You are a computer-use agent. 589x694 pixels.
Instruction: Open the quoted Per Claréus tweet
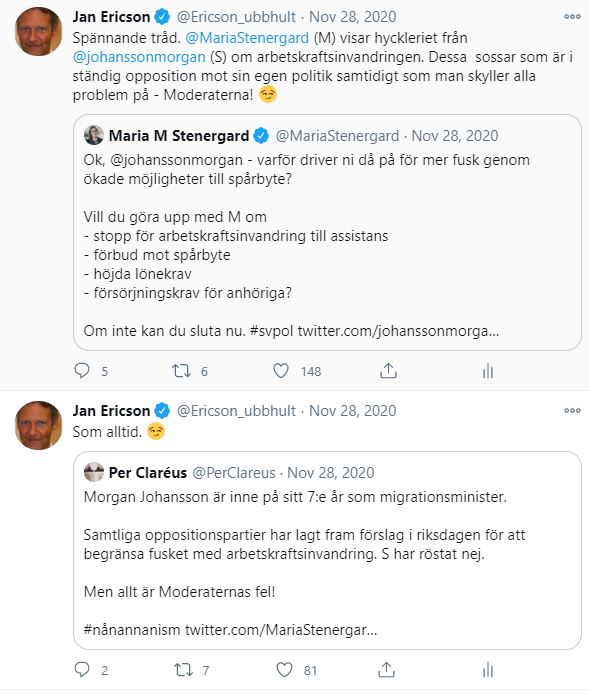[327, 550]
